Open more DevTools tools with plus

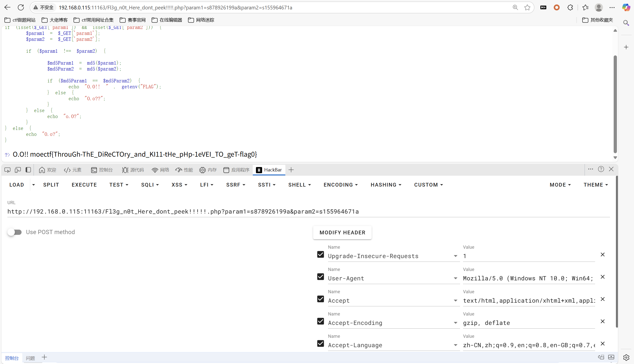tap(291, 170)
